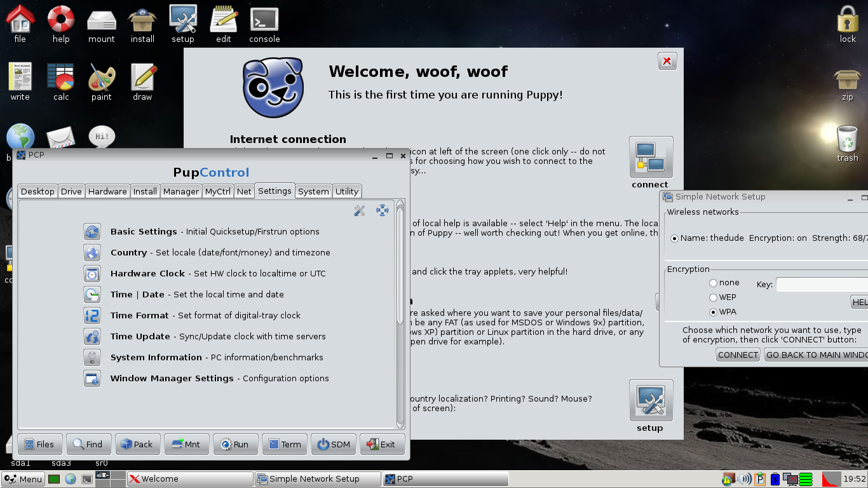Click the lifebuoy help icon in PupControl

(383, 211)
